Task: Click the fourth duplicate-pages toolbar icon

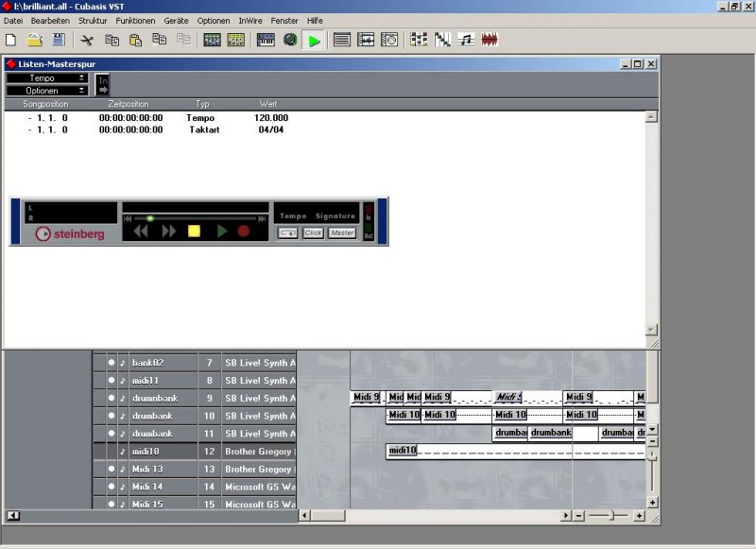Action: click(x=183, y=40)
